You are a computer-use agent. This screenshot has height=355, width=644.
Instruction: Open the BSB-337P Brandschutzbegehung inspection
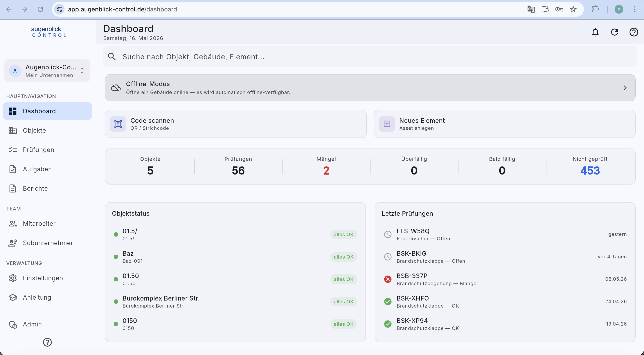pos(505,279)
